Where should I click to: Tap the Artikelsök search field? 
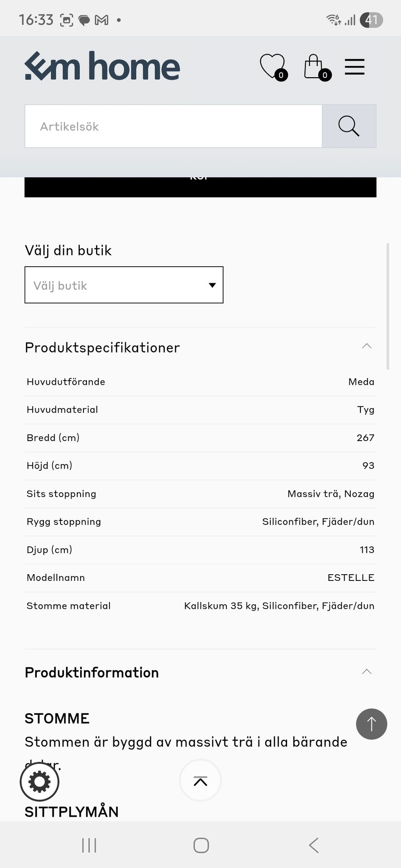pyautogui.click(x=173, y=126)
